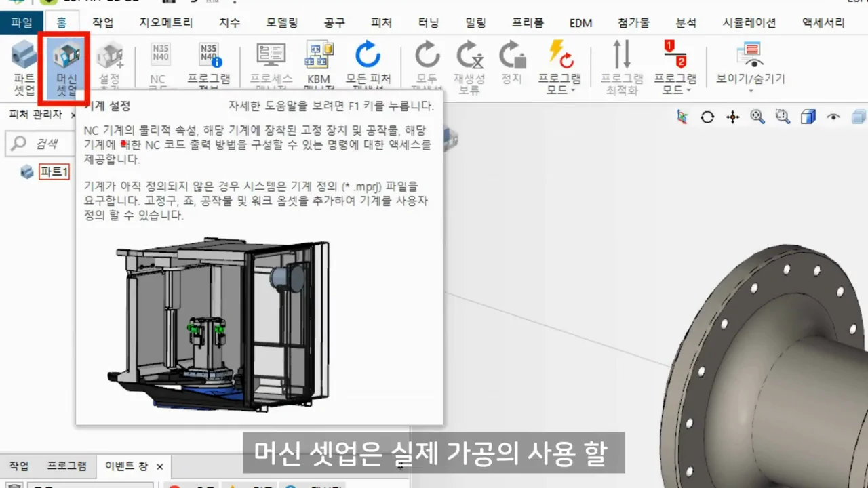Click the shaded cube view icon
The width and height of the screenshot is (868, 488).
pyautogui.click(x=808, y=117)
